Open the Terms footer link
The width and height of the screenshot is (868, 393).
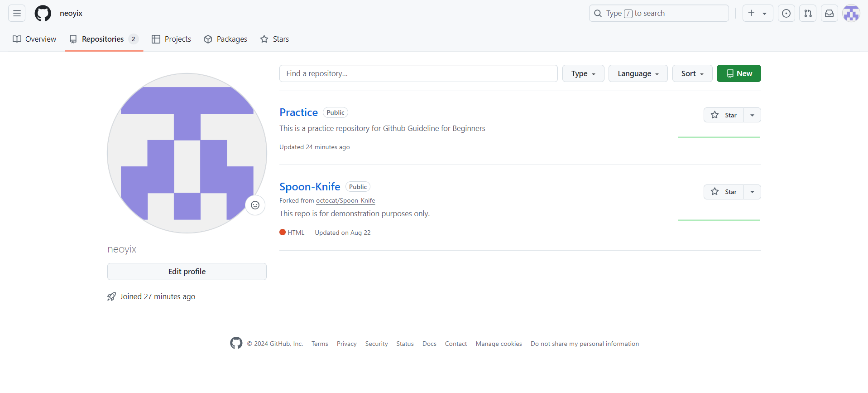(320, 344)
